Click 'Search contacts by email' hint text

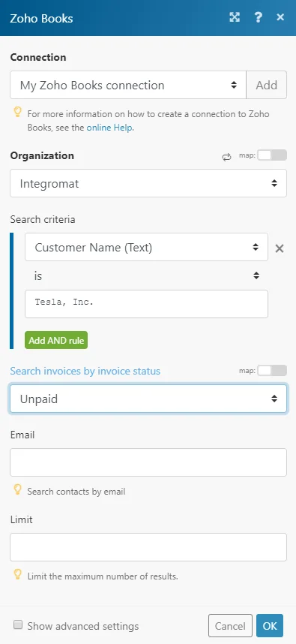click(76, 491)
